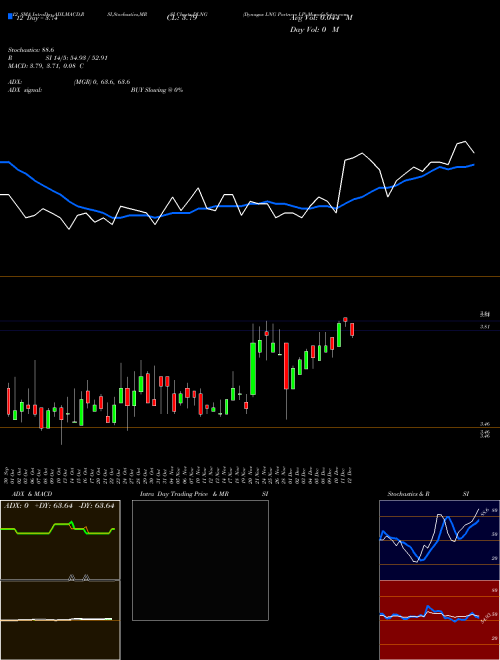Click the tall green candle on 20 Nov

[253, 369]
